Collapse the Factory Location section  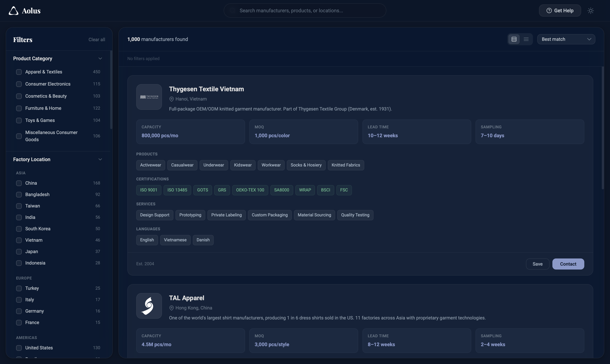(100, 159)
